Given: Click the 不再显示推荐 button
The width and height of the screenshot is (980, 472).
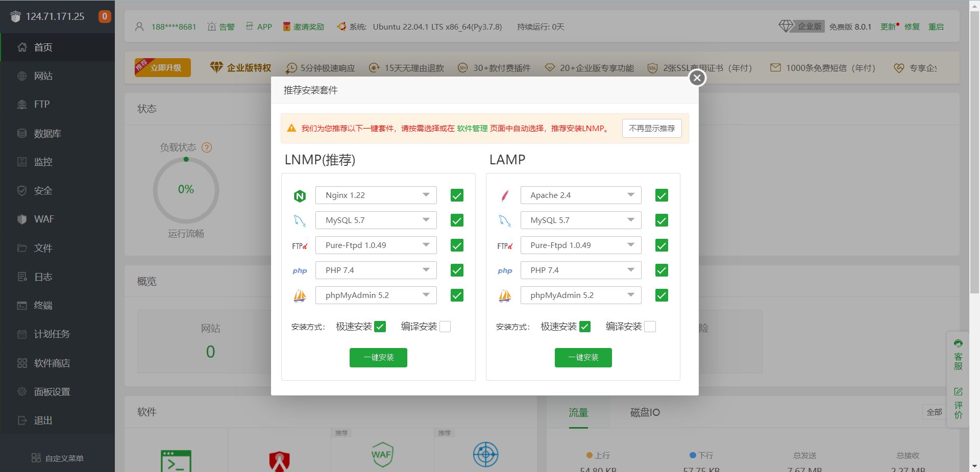Looking at the screenshot, I should point(652,129).
